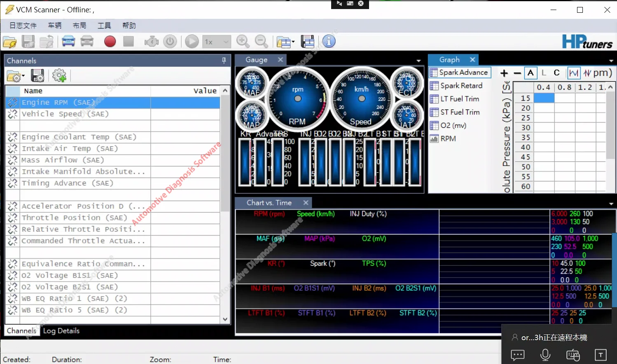Click the power button icon
Screen dimensions: 617x364
(170, 42)
